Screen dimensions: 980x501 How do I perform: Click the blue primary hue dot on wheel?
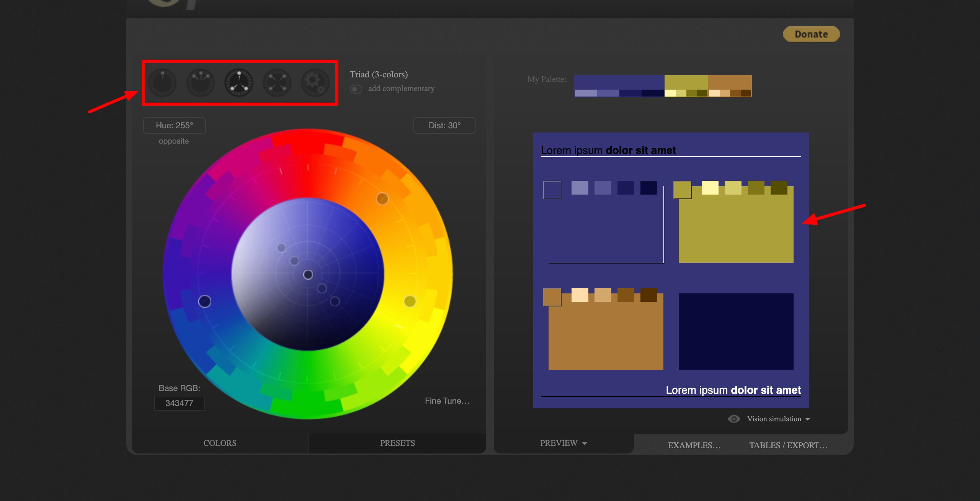pos(205,301)
